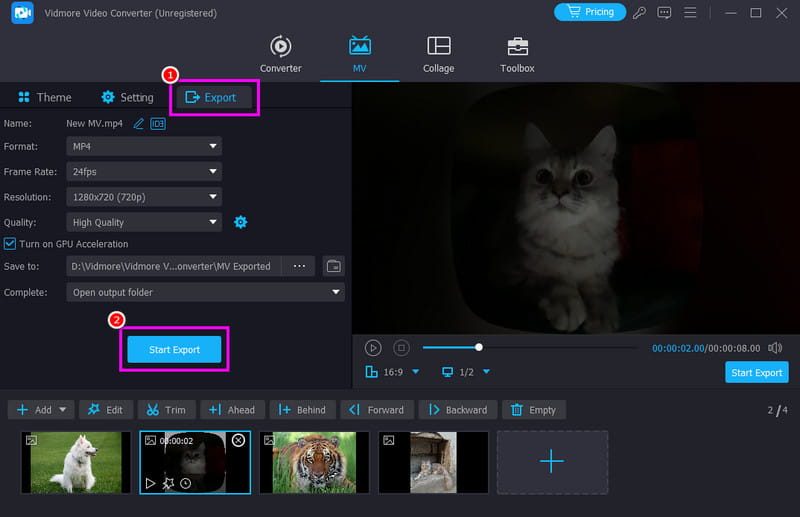Click the New MV.mp4 file name
The height and width of the screenshot is (517, 800).
[94, 124]
